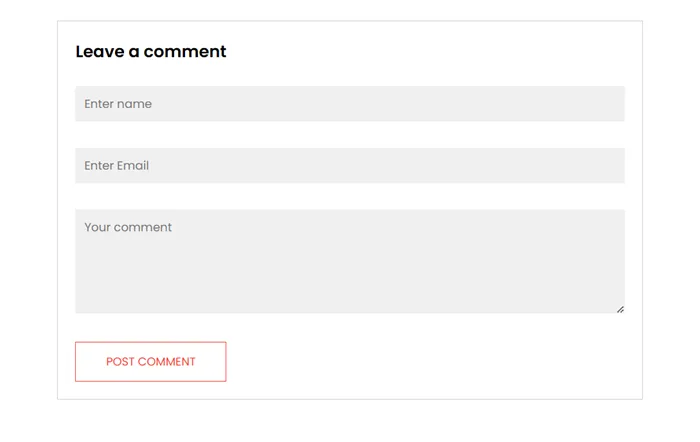
Task: Click the "Enter name" placeholder
Action: tap(118, 104)
